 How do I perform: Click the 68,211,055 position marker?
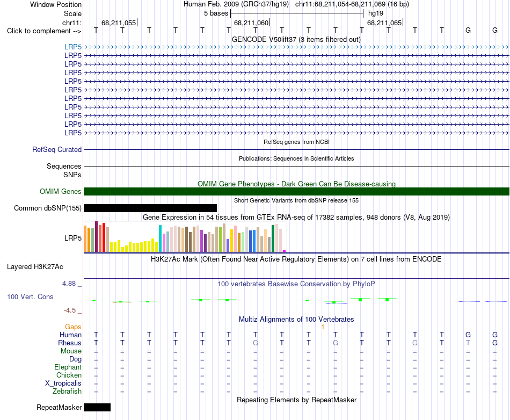119,23
